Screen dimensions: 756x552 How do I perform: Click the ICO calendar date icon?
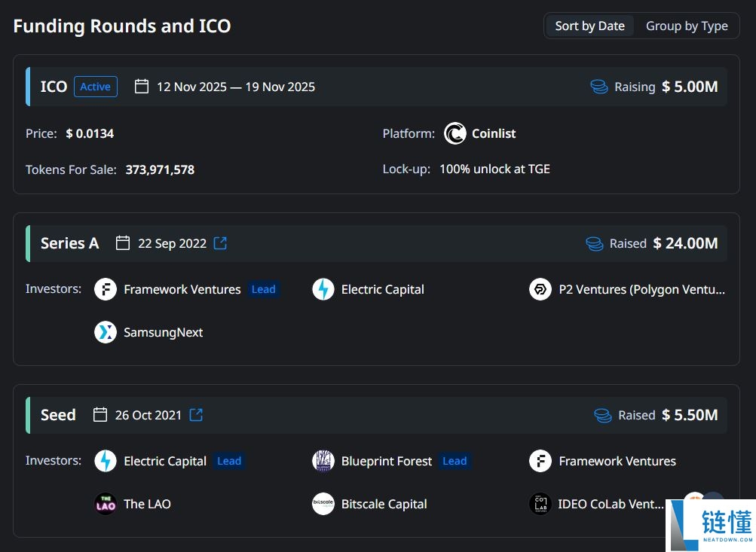(x=142, y=87)
